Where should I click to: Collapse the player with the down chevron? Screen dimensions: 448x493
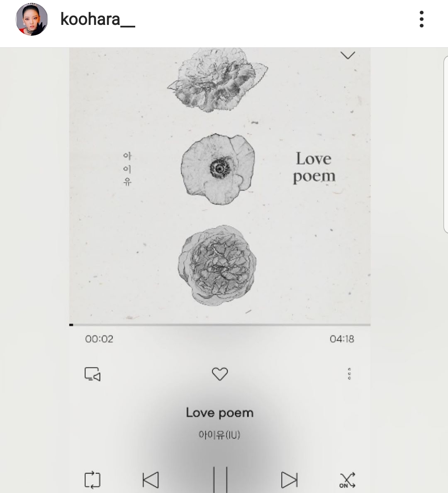tap(347, 55)
